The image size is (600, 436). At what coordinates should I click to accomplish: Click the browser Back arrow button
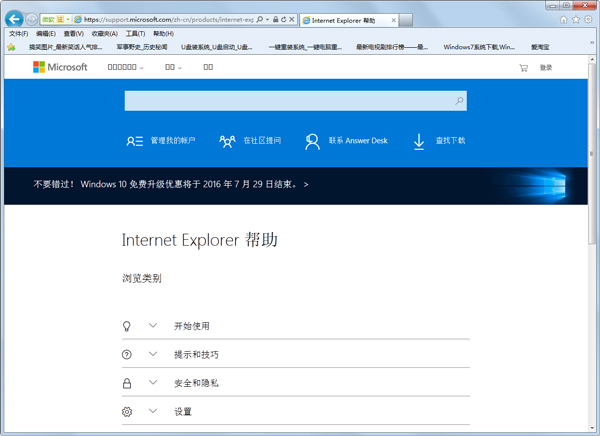[14, 19]
